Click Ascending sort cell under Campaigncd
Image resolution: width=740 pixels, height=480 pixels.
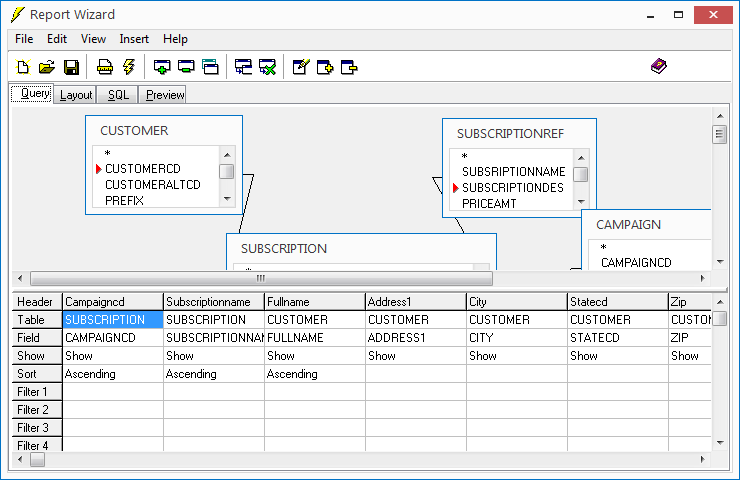click(113, 374)
